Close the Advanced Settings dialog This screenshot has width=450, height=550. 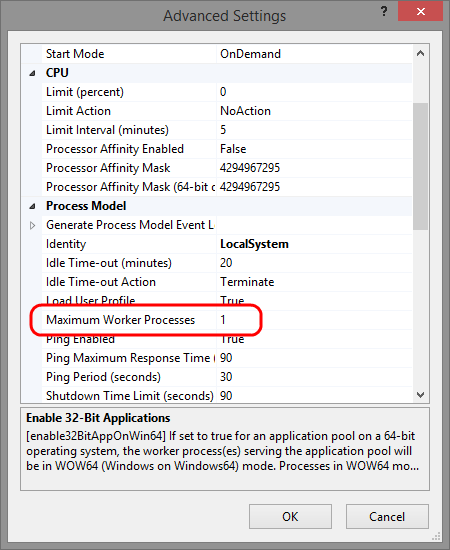(420, 12)
